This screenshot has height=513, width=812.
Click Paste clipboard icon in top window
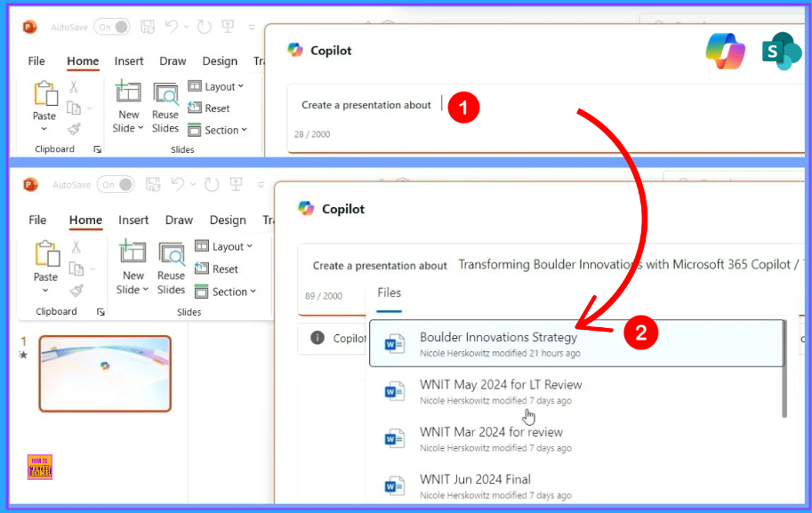tap(45, 93)
